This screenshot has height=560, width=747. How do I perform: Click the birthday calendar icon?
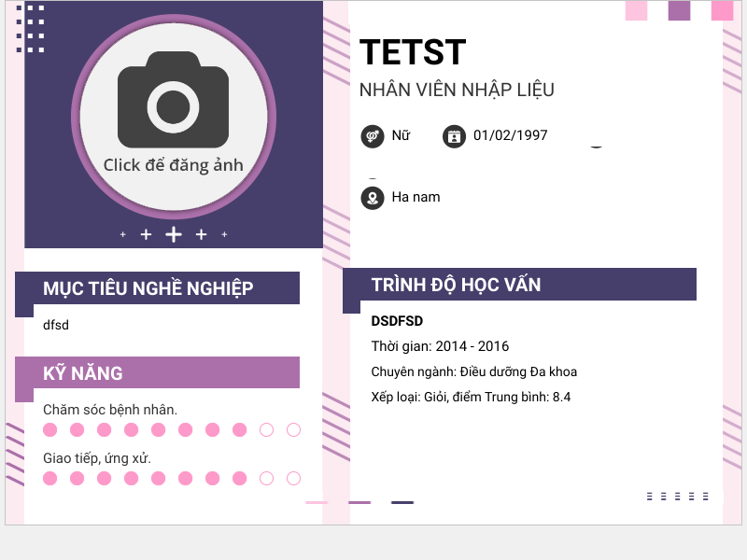click(454, 136)
